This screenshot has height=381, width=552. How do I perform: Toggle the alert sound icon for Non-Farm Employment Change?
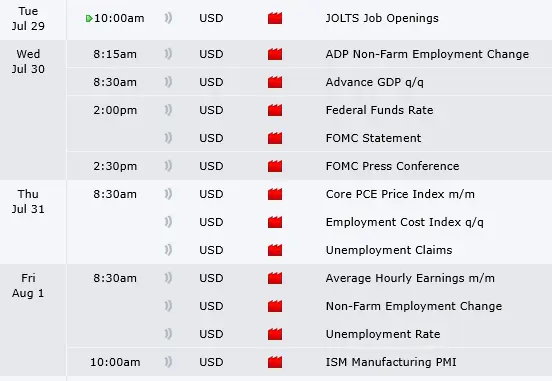point(168,306)
